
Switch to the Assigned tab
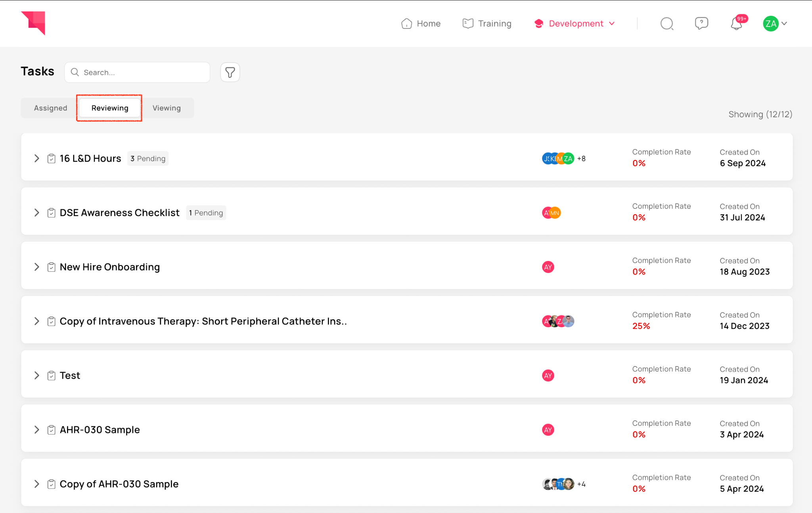point(50,108)
